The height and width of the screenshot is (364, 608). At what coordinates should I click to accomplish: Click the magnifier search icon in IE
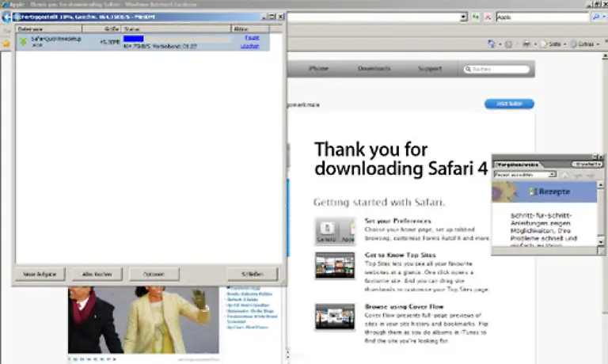click(x=596, y=17)
